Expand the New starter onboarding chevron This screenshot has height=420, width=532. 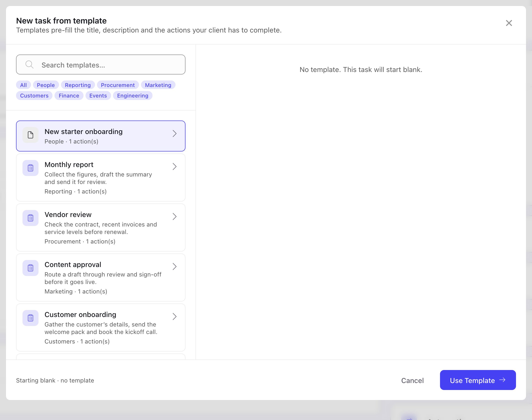pos(175,133)
